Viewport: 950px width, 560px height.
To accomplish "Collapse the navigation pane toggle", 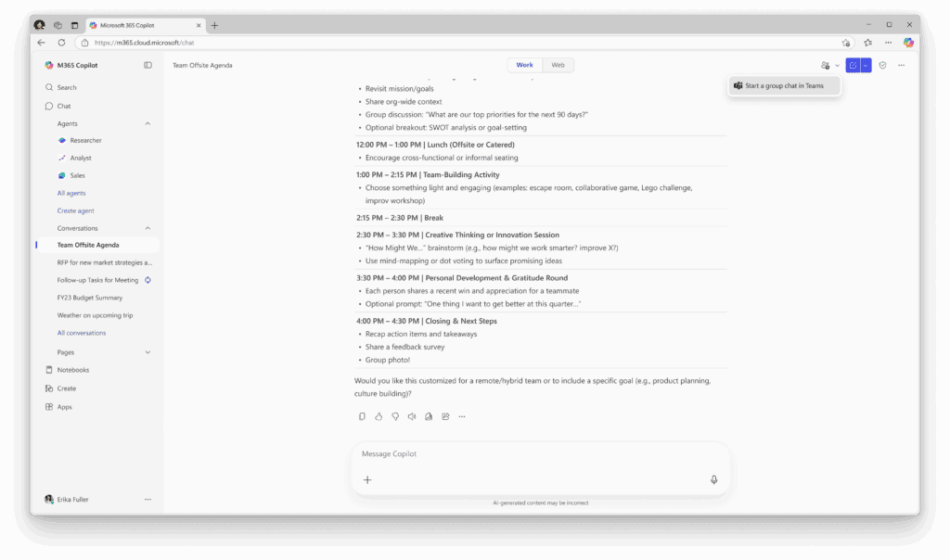I will (x=148, y=65).
